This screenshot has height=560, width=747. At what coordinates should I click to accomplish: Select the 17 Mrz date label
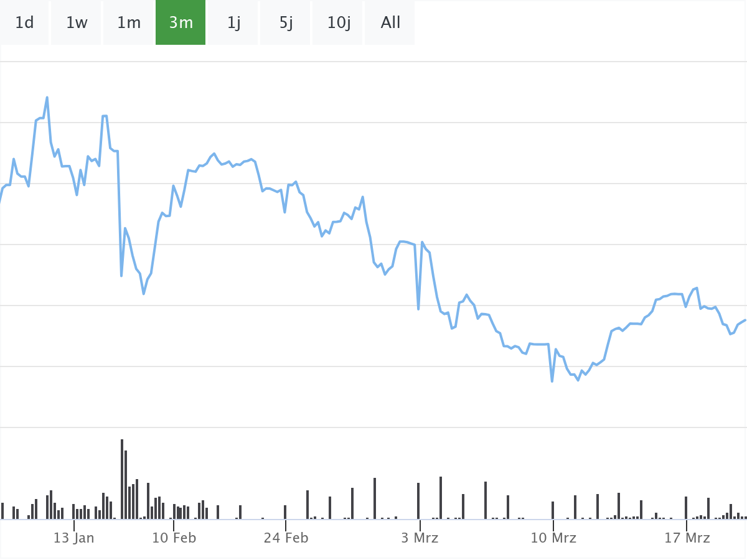687,538
